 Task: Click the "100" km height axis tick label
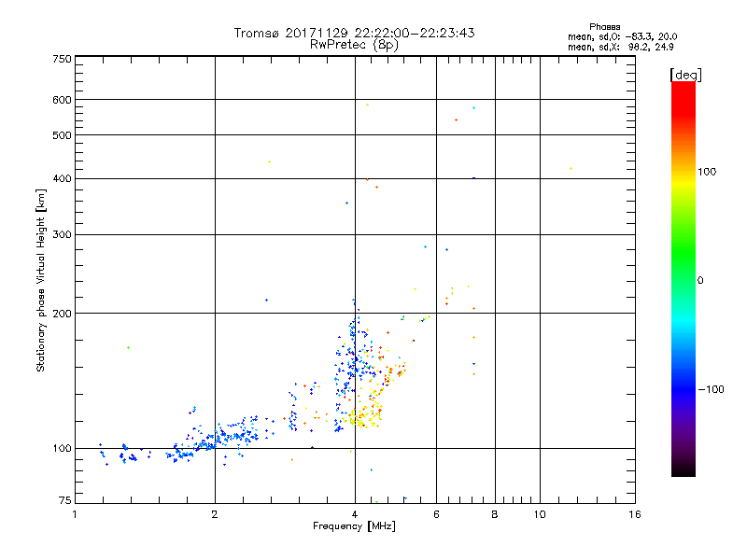[x=62, y=448]
